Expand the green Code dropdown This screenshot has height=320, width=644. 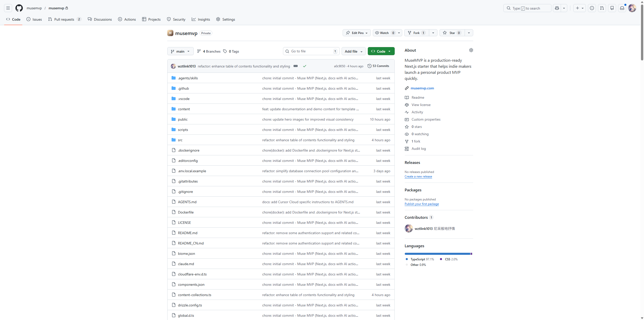[381, 51]
